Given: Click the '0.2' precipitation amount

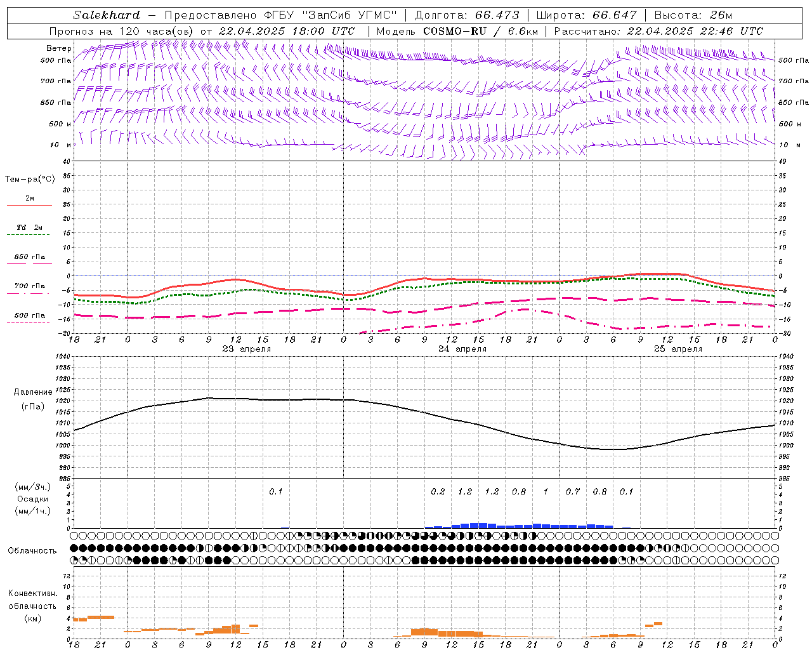Looking at the screenshot, I should pos(438,492).
